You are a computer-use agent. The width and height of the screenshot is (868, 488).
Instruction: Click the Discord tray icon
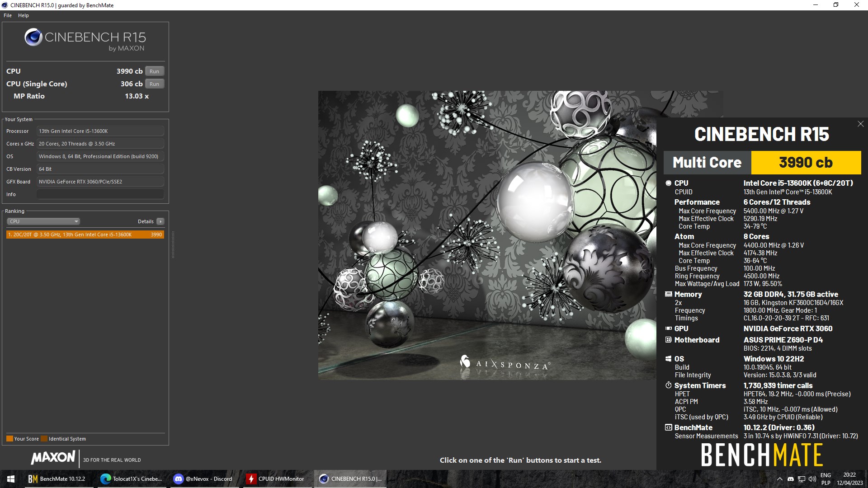(791, 479)
